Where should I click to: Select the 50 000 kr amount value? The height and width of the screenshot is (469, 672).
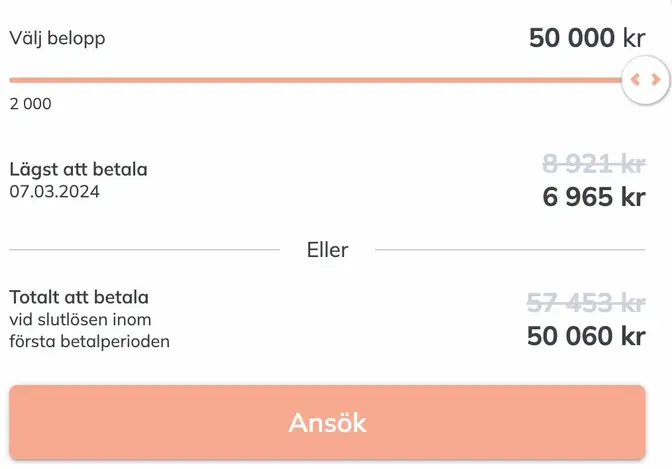pyautogui.click(x=587, y=39)
